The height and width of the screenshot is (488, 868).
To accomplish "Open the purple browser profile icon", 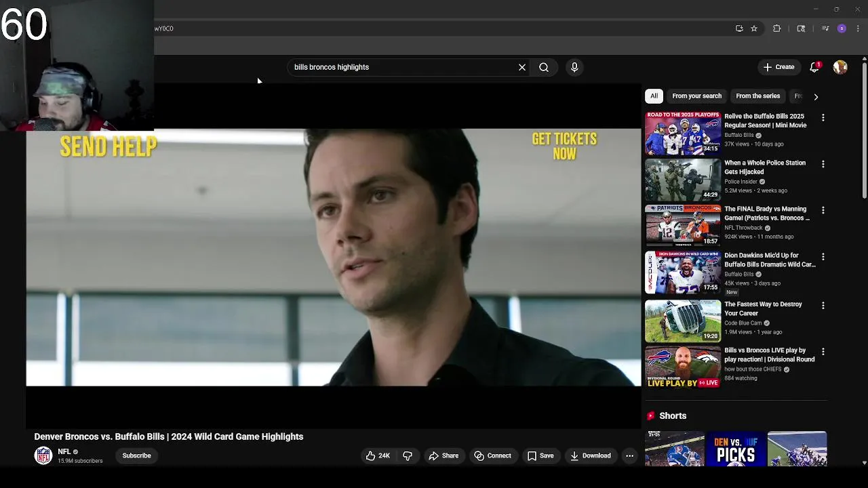I will pyautogui.click(x=842, y=28).
